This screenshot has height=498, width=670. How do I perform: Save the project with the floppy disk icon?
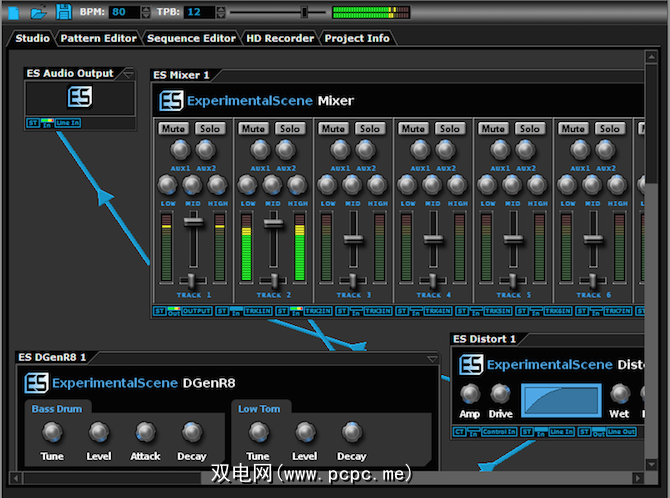(x=64, y=12)
